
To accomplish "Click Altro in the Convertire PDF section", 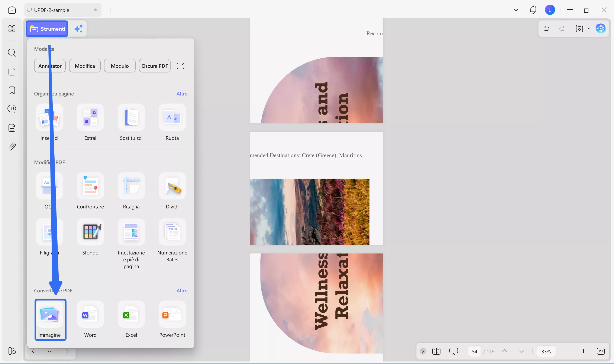I will [x=182, y=290].
